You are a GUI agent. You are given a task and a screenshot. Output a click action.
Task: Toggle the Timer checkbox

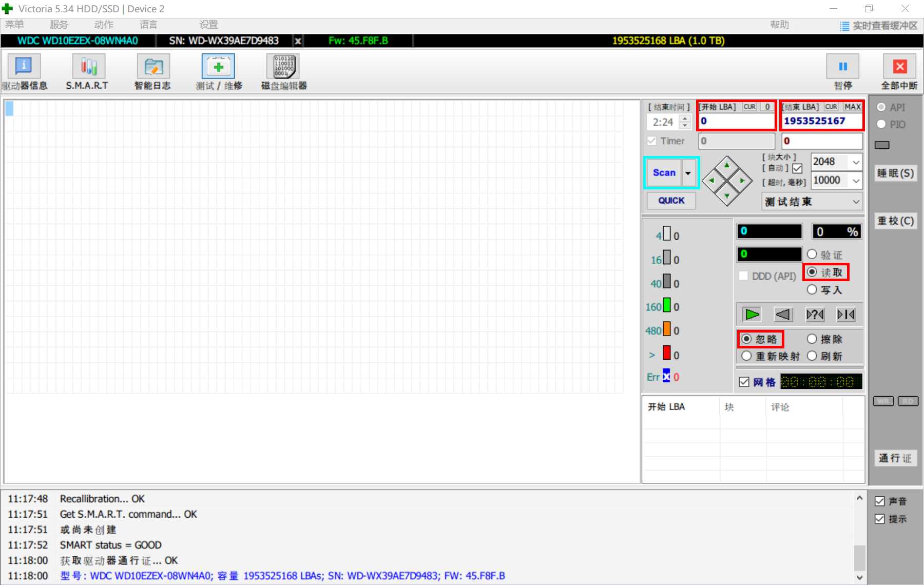(x=652, y=141)
